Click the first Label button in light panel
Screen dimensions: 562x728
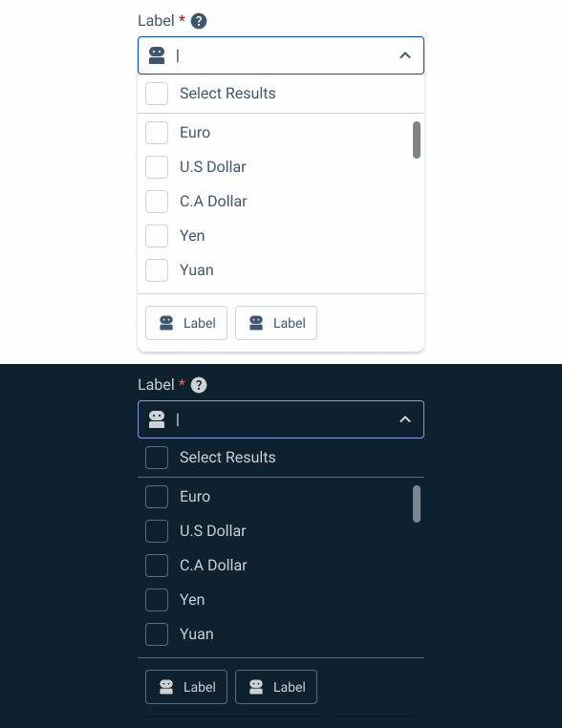[186, 323]
